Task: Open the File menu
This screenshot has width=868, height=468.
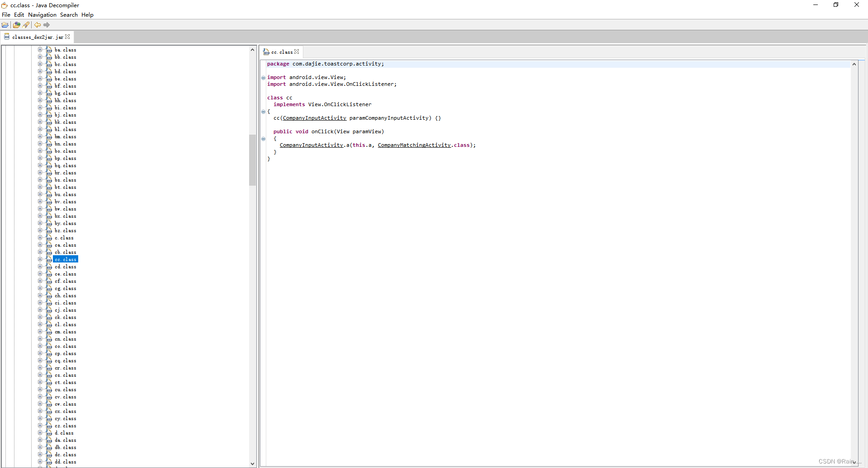Action: point(6,15)
